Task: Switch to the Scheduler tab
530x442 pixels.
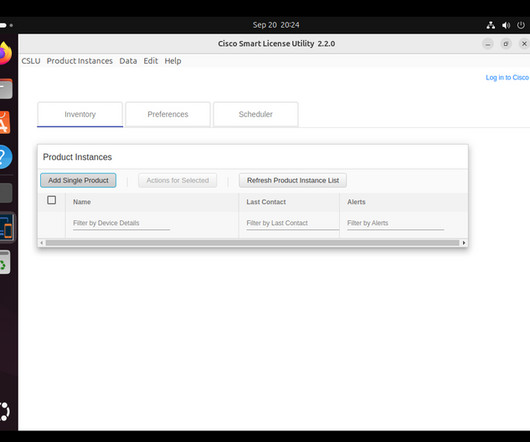Action: (x=256, y=114)
